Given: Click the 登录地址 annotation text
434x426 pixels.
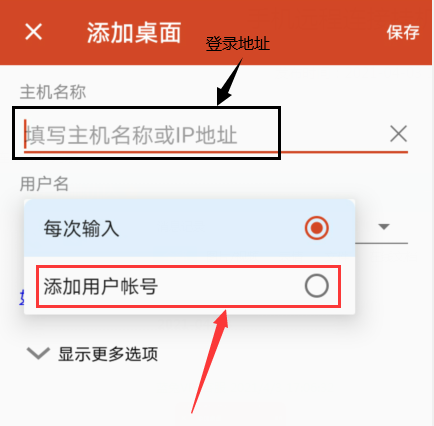Looking at the screenshot, I should (237, 44).
